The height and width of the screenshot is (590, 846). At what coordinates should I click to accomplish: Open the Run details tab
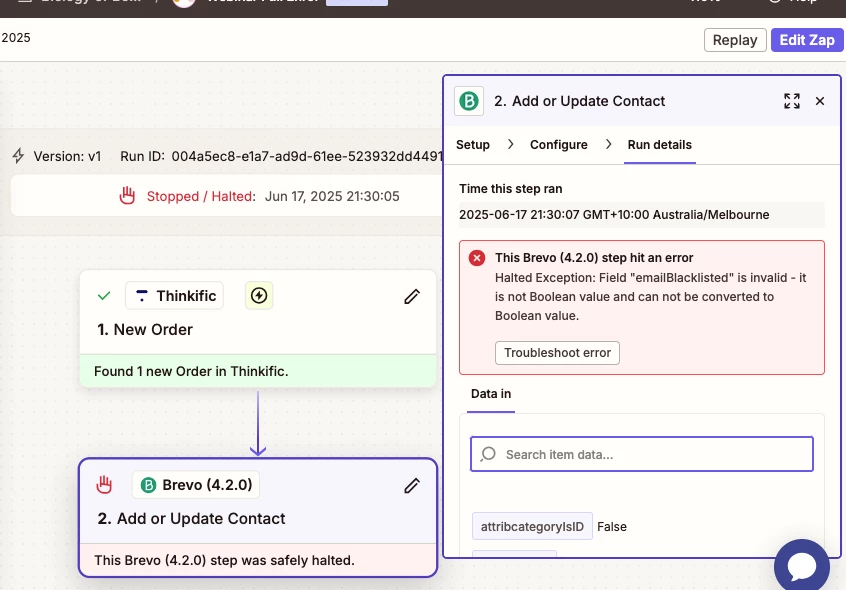click(659, 145)
